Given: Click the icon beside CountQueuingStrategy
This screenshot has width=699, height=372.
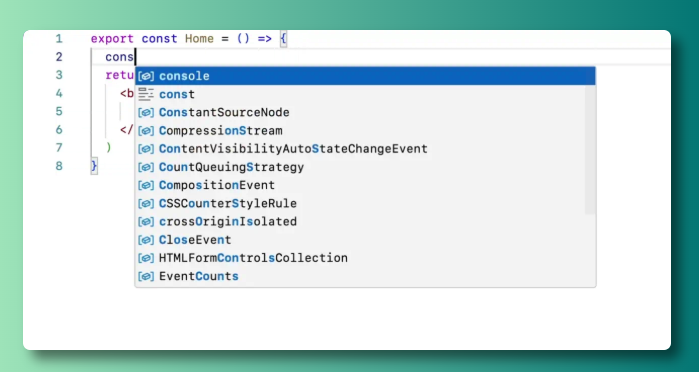Looking at the screenshot, I should pyautogui.click(x=146, y=167).
